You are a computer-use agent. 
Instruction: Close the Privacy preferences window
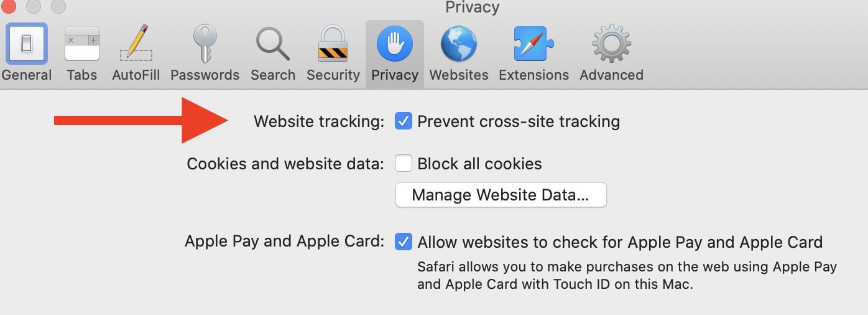(x=9, y=6)
